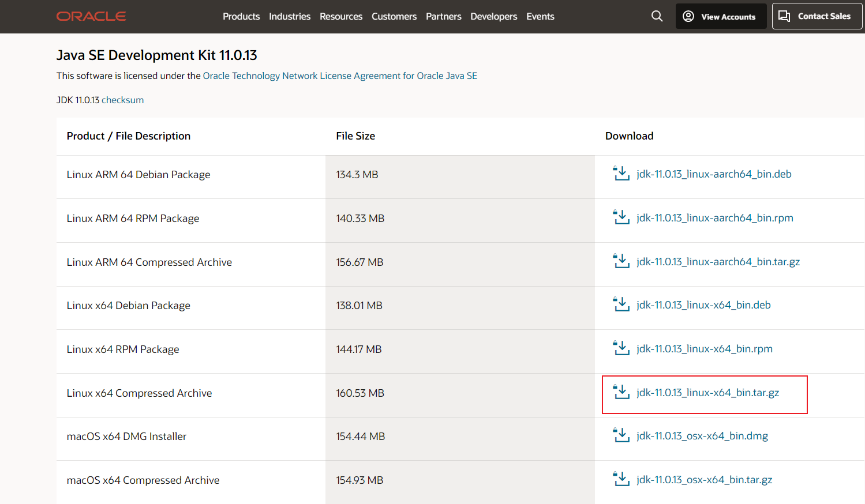Download jdk-11.0.13_linux-aarch64_bin.rpm
The image size is (865, 504).
[715, 217]
